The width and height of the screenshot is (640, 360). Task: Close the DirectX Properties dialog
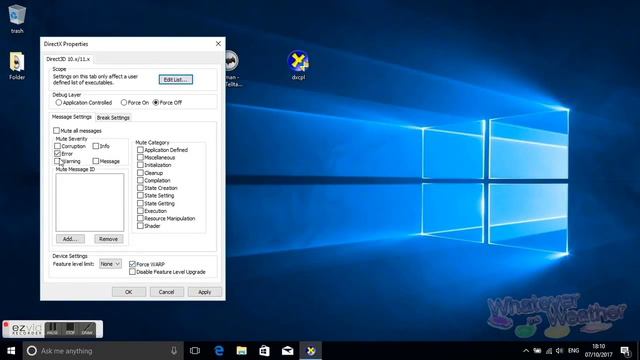pos(218,44)
